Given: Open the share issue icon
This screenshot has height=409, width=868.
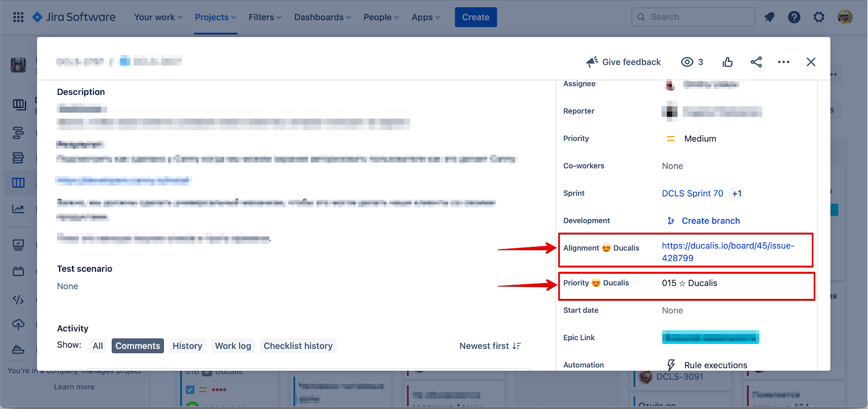Looking at the screenshot, I should [756, 62].
